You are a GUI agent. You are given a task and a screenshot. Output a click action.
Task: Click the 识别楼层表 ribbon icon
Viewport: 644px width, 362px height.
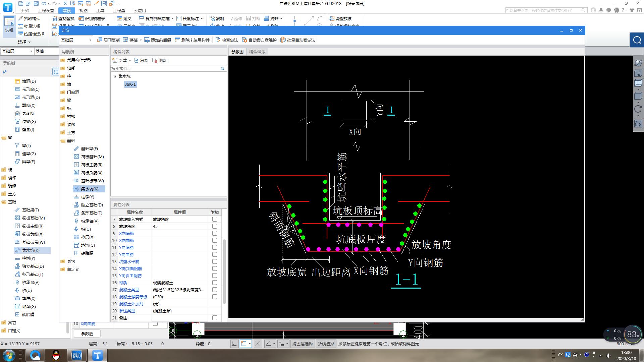click(81, 18)
